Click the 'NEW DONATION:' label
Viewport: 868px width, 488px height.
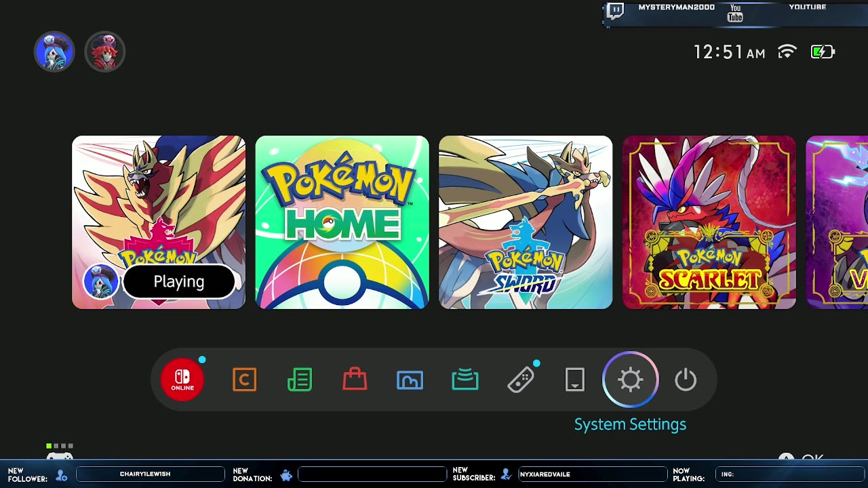tap(252, 475)
